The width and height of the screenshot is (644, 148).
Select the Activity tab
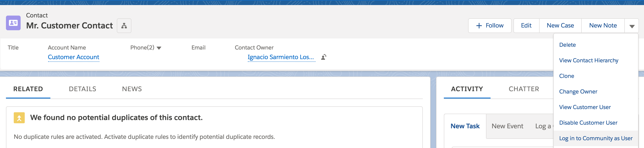coord(467,89)
